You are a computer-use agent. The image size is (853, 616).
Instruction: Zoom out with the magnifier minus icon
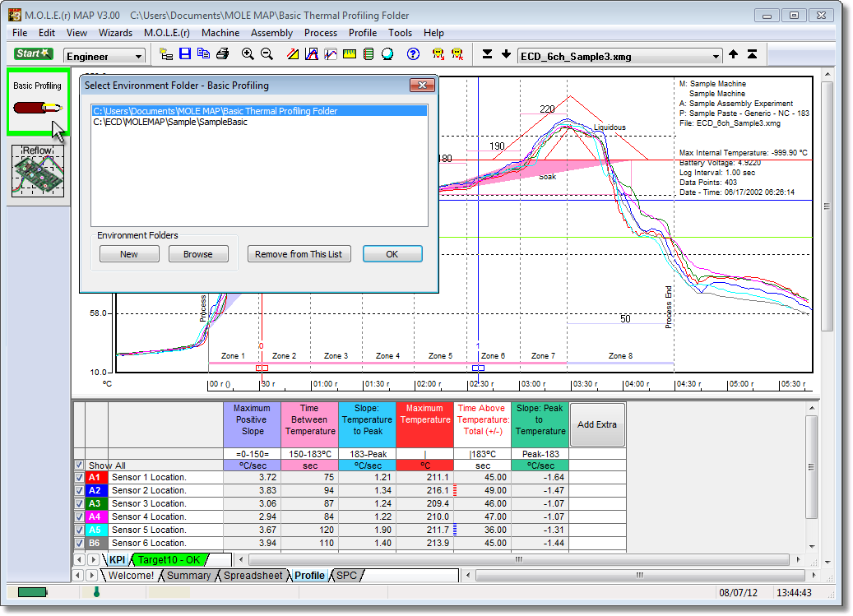pyautogui.click(x=267, y=53)
